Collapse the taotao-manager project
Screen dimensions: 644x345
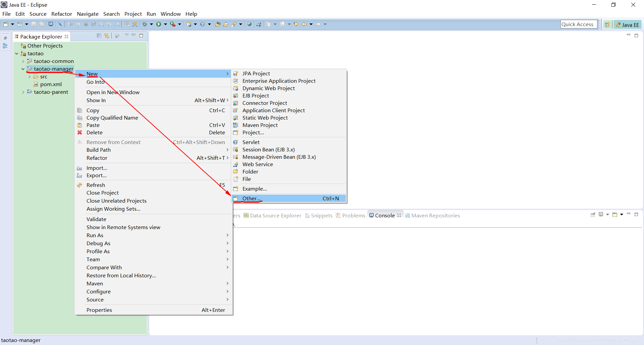(x=23, y=69)
